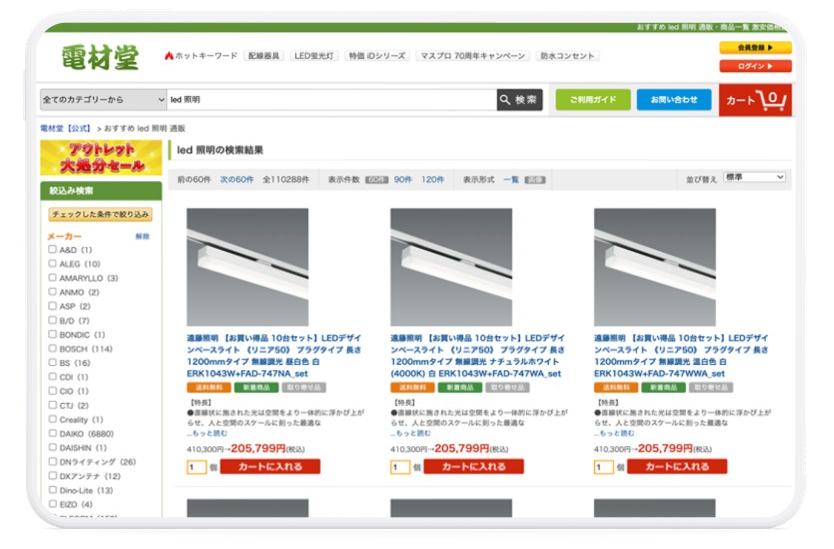Click the yellow 会員登録 button
This screenshot has width=834, height=549.
click(x=755, y=48)
